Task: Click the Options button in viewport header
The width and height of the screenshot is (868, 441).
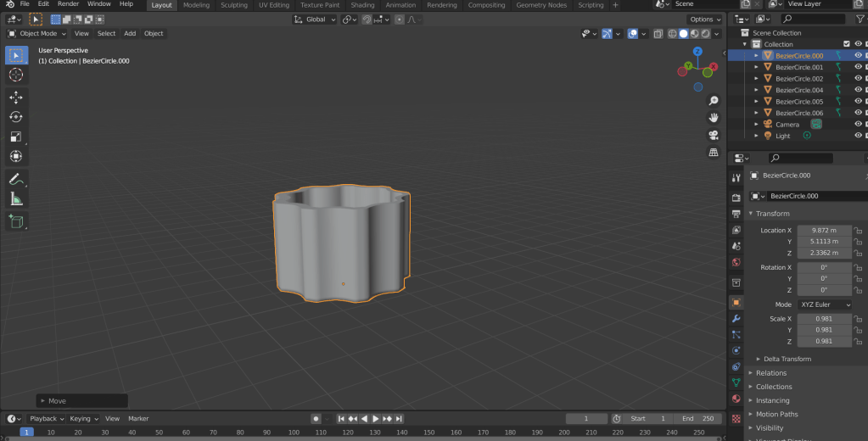Action: [704, 19]
